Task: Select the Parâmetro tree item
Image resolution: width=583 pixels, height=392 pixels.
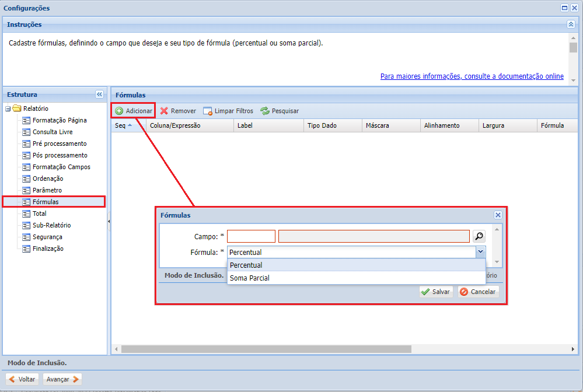Action: [x=47, y=190]
